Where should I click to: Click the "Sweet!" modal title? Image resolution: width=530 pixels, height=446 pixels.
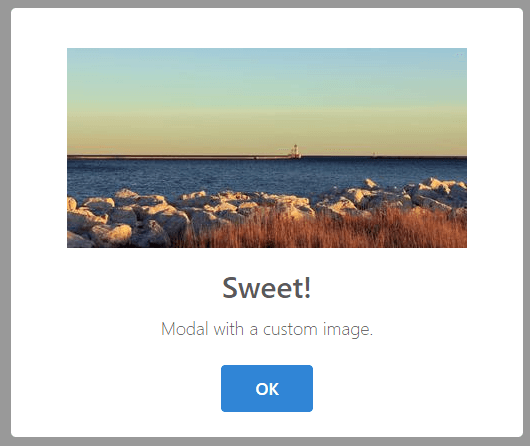point(267,288)
